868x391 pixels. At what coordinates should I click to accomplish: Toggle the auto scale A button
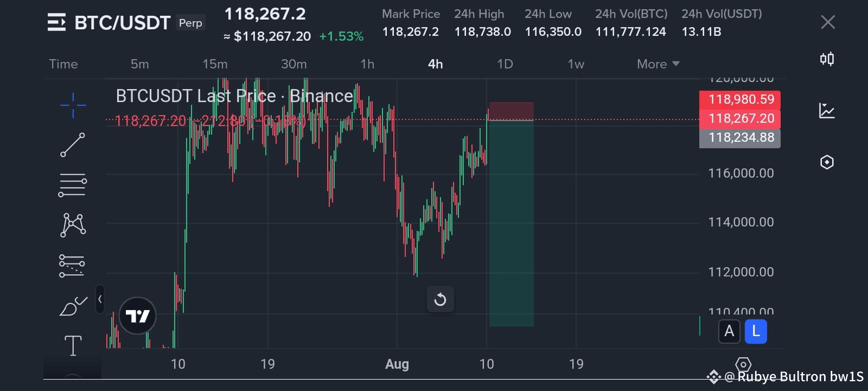(729, 331)
